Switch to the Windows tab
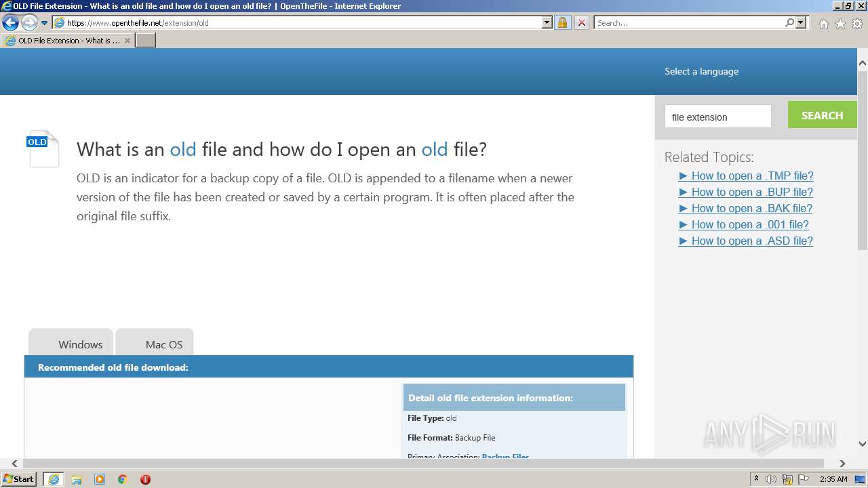868x488 pixels. [71, 342]
